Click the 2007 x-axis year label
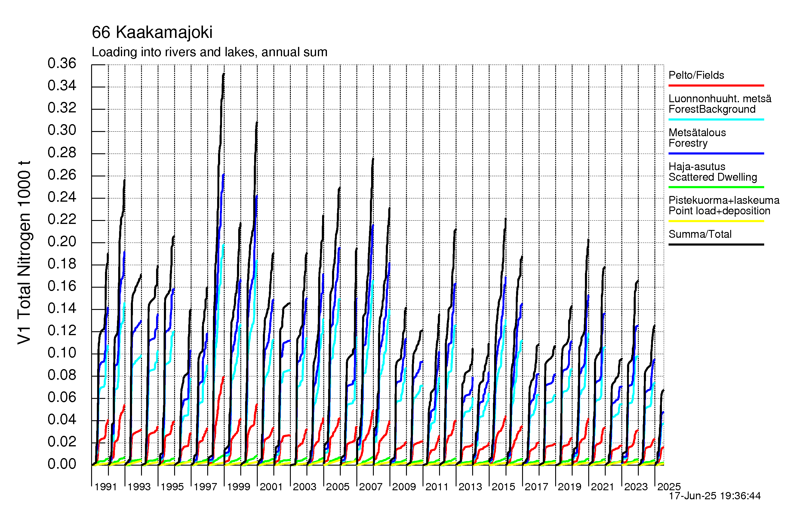The width and height of the screenshot is (812, 511). (x=371, y=487)
